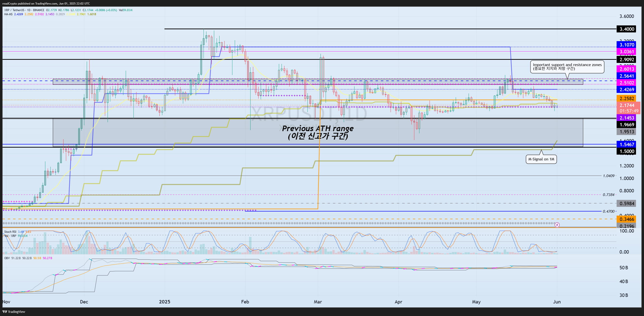Click the 3.1070 blue price label
This screenshot has height=316, width=644.
click(627, 45)
